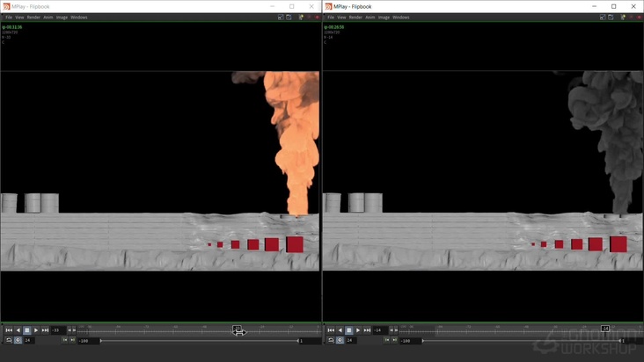Open File menu in left MPlay window

pyautogui.click(x=9, y=18)
